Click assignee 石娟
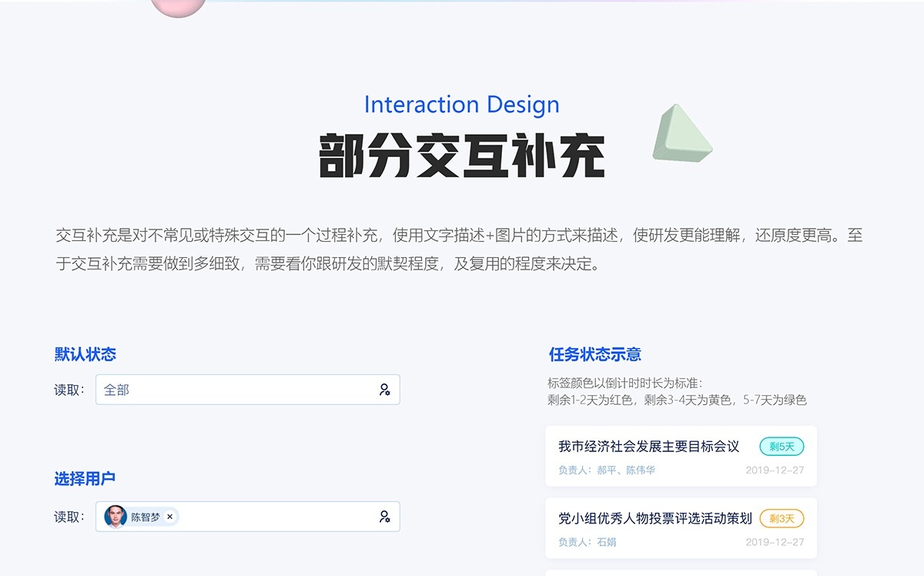This screenshot has width=924, height=576. tap(607, 542)
